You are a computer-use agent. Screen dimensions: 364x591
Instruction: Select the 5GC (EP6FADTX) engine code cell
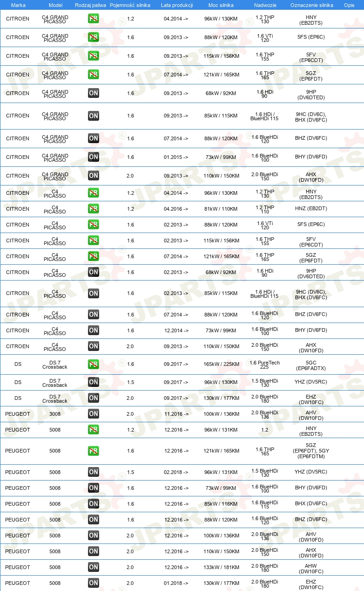311,365
